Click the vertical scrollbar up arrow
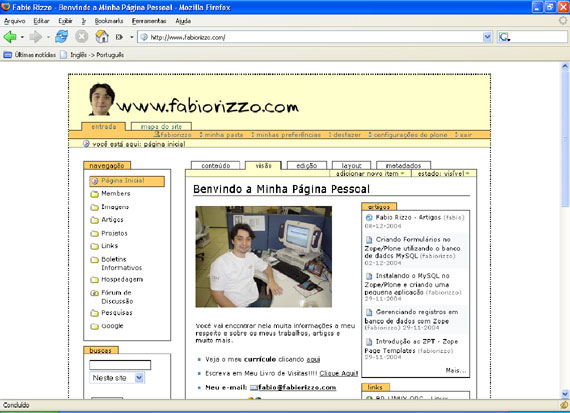The image size is (570, 413). (x=565, y=67)
